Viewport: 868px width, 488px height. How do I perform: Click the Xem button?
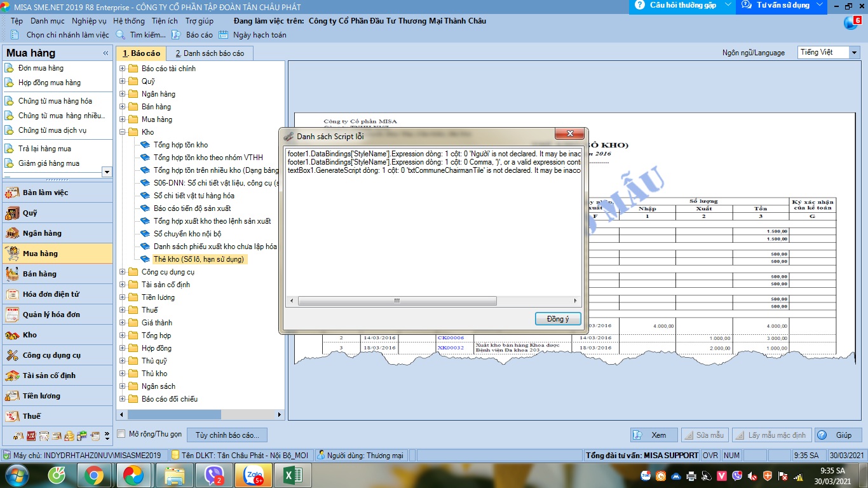click(x=654, y=435)
